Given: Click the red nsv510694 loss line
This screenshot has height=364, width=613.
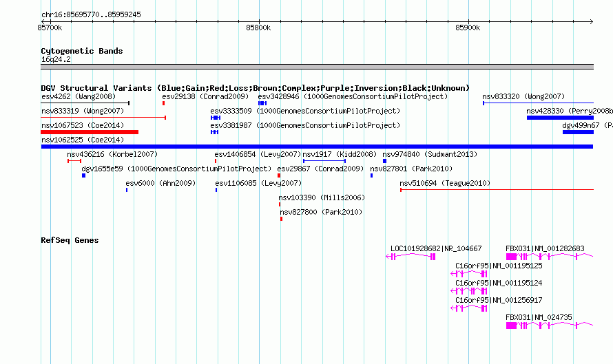Looking at the screenshot, I should pyautogui.click(x=497, y=190).
